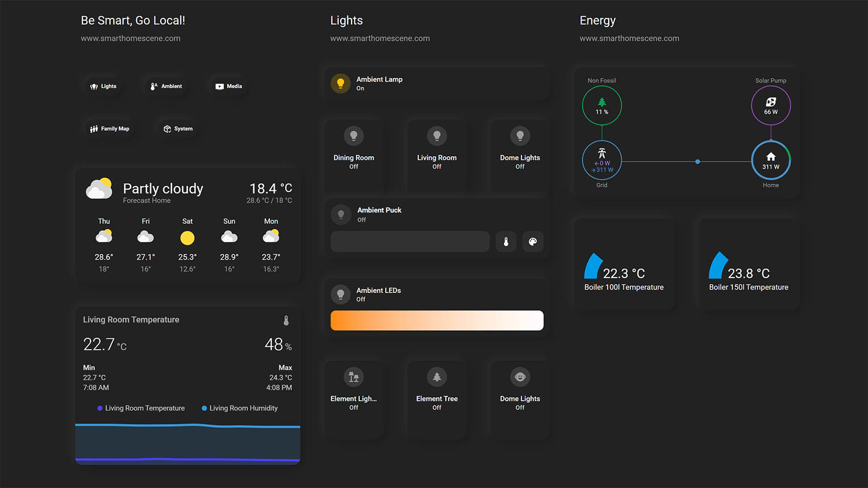868x488 pixels.
Task: Go to the Family Map view
Action: pos(110,129)
